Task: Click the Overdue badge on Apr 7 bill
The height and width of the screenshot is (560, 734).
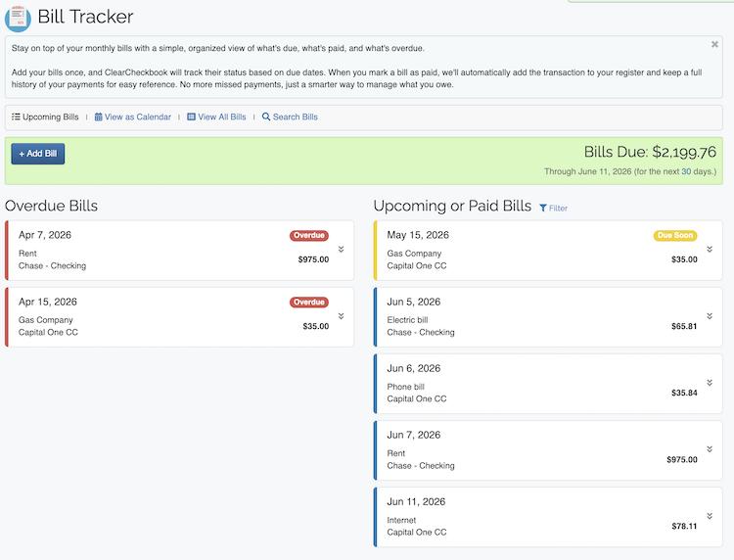Action: click(309, 236)
